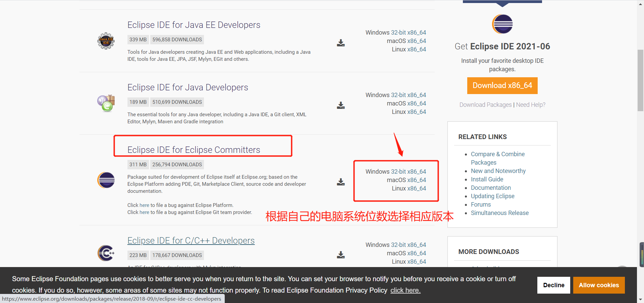Click the 510,699 DOWNLOADS badge
This screenshot has height=303, width=644.
pyautogui.click(x=177, y=102)
